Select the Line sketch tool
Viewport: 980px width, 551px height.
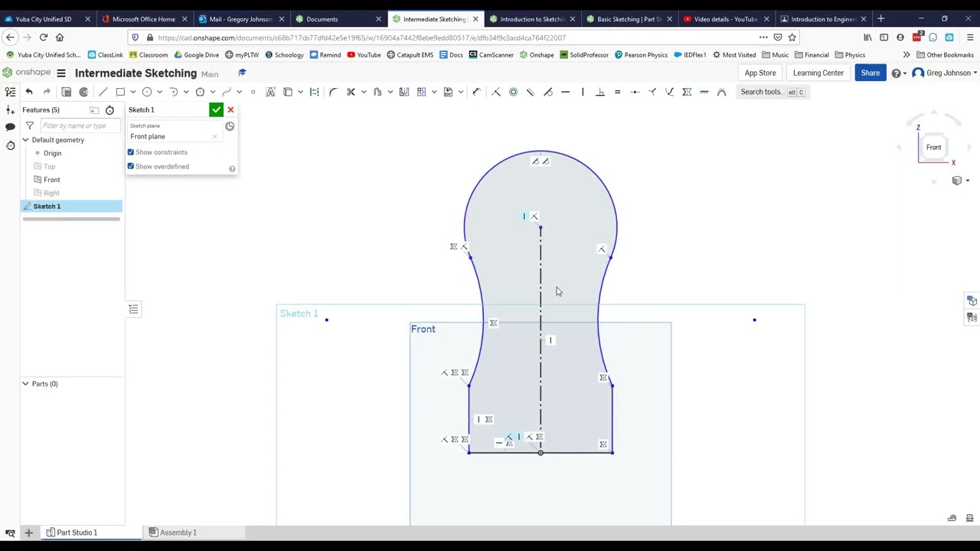(x=103, y=92)
